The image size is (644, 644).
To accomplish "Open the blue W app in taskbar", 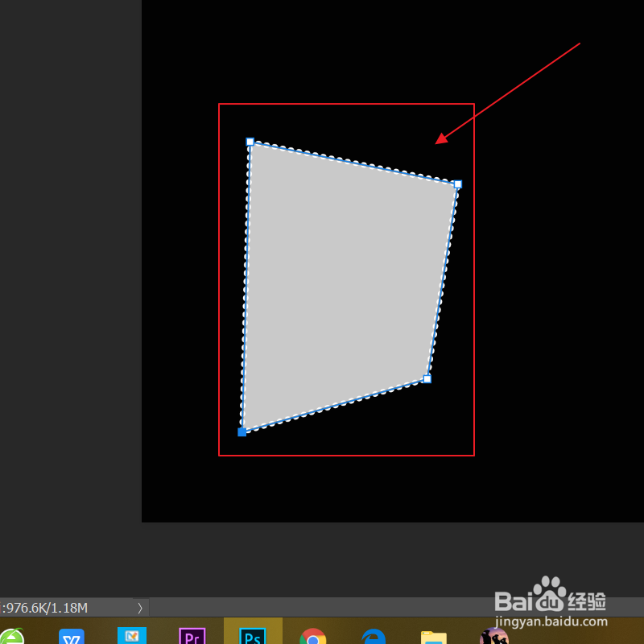I will coord(72,636).
